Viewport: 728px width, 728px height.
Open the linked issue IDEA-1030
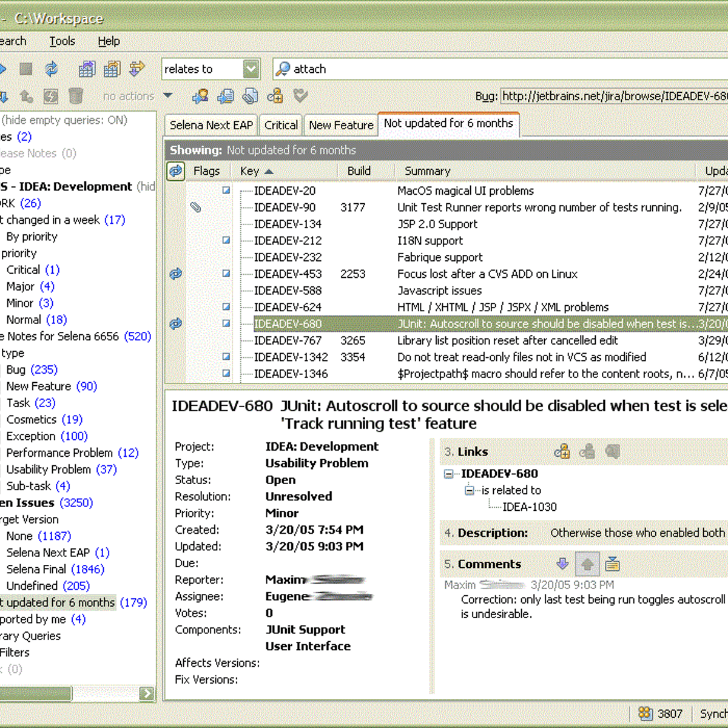(x=530, y=507)
